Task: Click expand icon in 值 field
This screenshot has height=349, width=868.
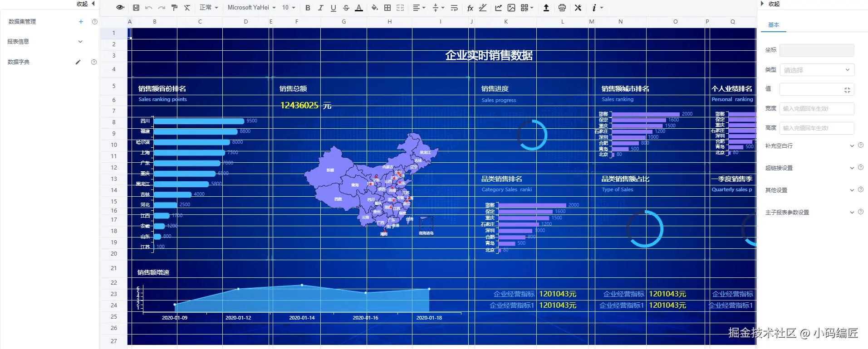Action: coord(847,90)
